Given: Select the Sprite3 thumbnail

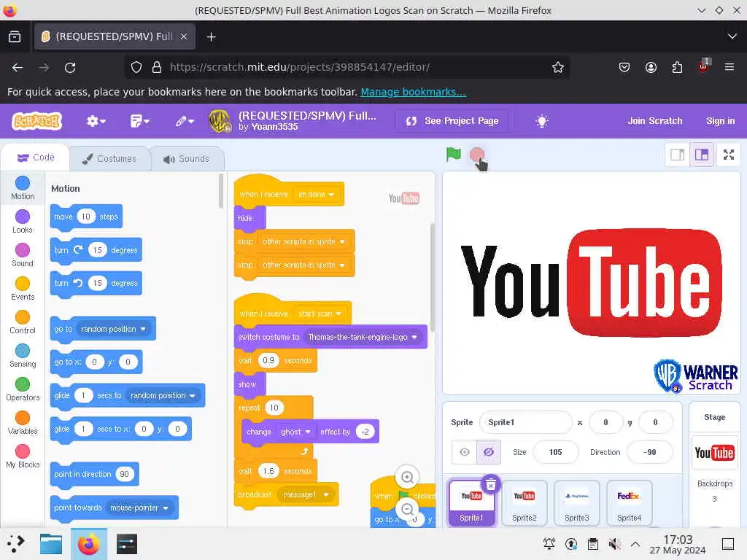Looking at the screenshot, I should click(576, 503).
